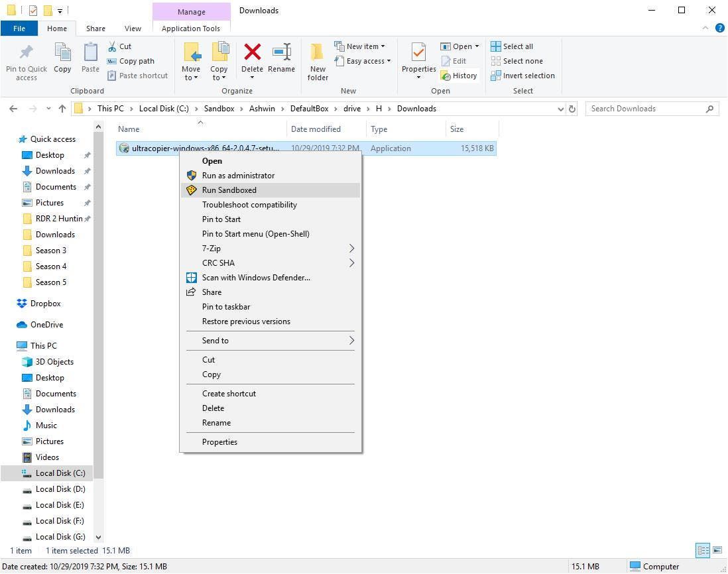The width and height of the screenshot is (728, 574).
Task: Open the address bar history dropdown
Action: point(560,109)
